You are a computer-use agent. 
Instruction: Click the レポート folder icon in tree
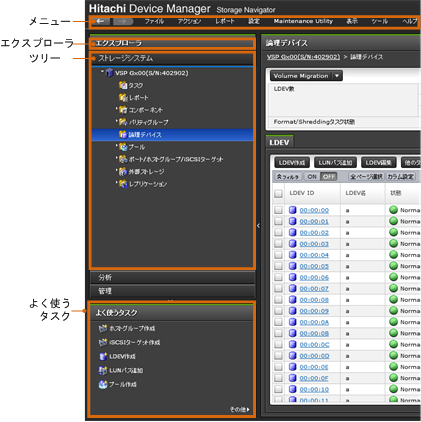(x=123, y=97)
